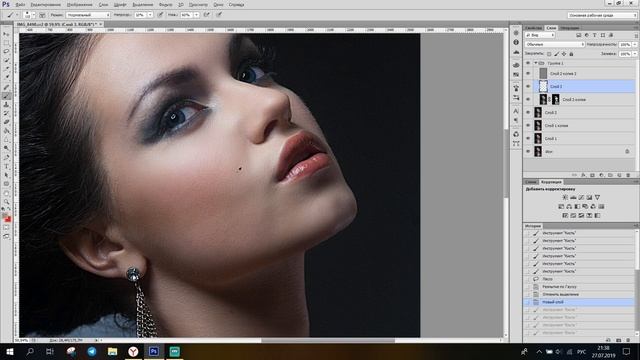Open the Изображение menu
The height and width of the screenshot is (360, 640).
[x=80, y=4]
